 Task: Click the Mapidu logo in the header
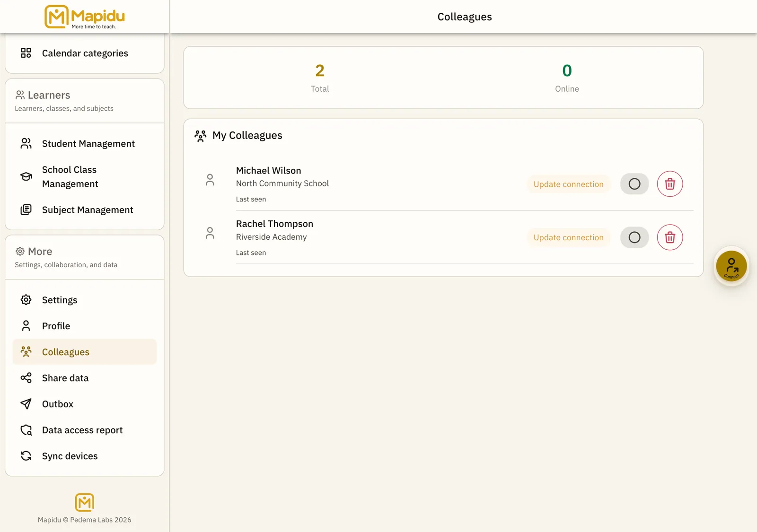click(x=85, y=17)
